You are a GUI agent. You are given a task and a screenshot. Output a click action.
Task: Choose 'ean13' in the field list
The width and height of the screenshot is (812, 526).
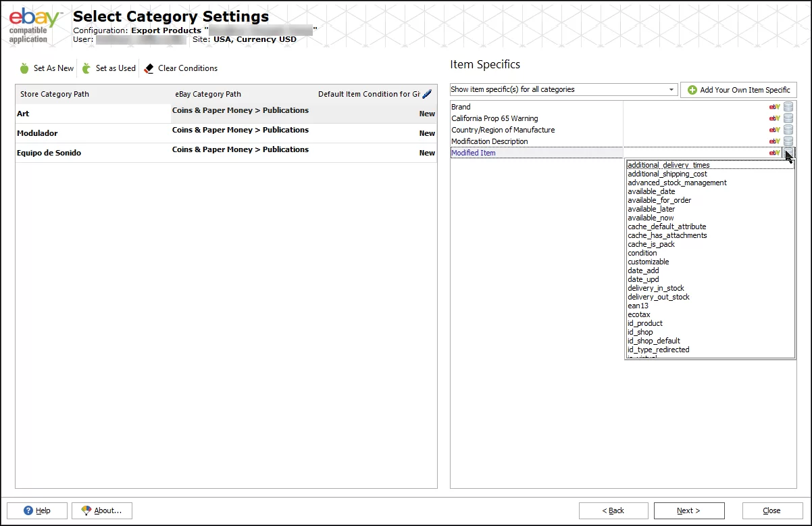[638, 306]
